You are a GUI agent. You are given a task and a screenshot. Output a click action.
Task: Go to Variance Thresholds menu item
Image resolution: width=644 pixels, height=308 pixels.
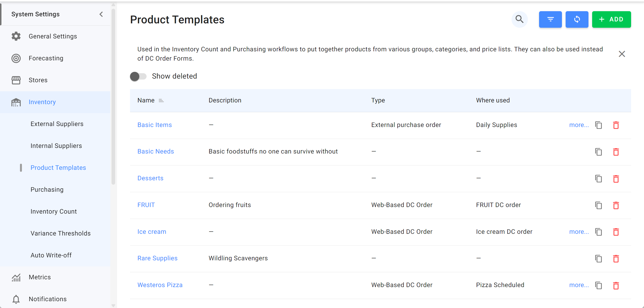[60, 233]
